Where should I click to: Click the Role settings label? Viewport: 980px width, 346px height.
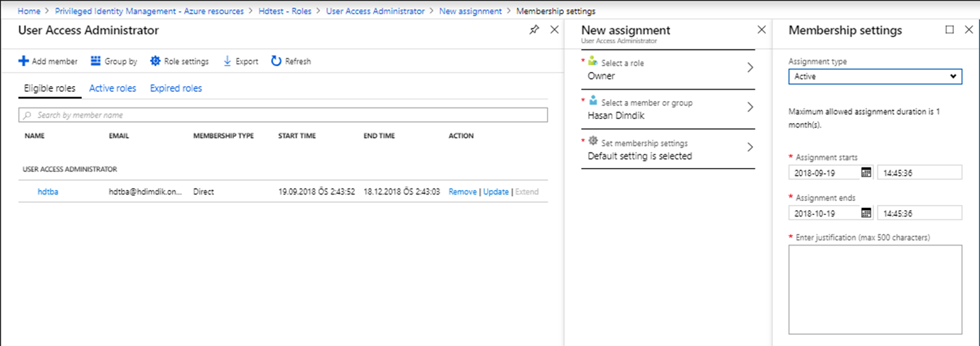[x=186, y=62]
